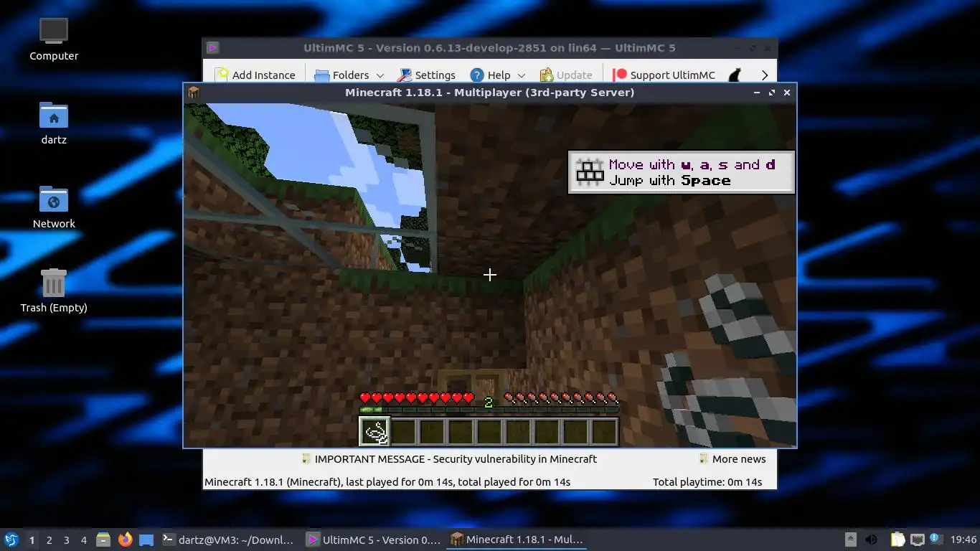
Task: Open the notes clipboard tray icon
Action: click(x=898, y=540)
